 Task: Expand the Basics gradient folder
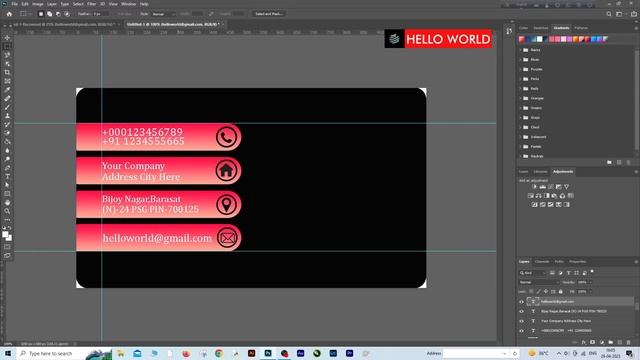(x=520, y=50)
